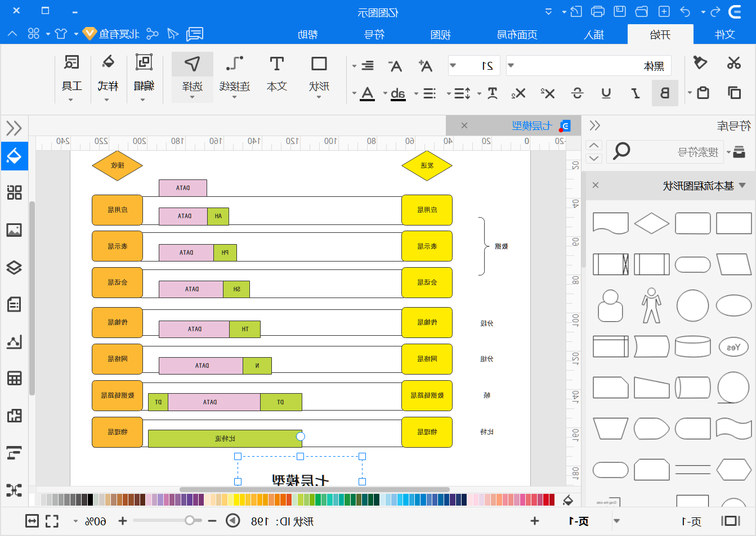The width and height of the screenshot is (756, 536).
Task: Switch to the 视图 view tab
Action: pyautogui.click(x=440, y=34)
